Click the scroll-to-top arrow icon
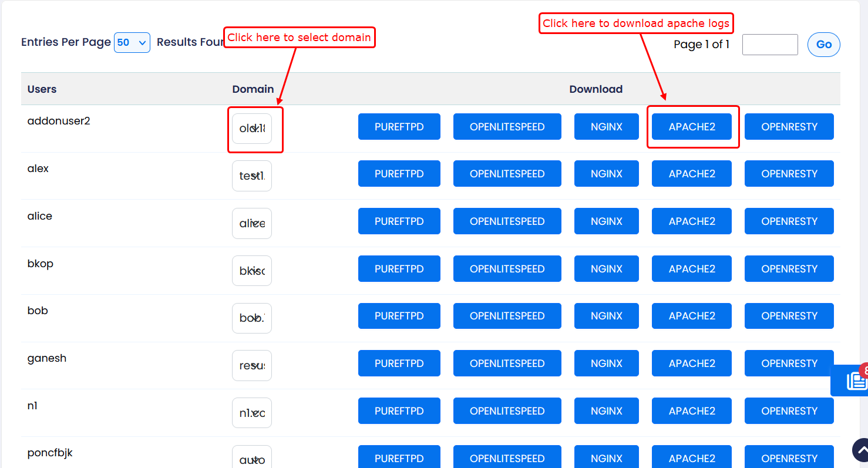The image size is (868, 468). click(x=860, y=451)
